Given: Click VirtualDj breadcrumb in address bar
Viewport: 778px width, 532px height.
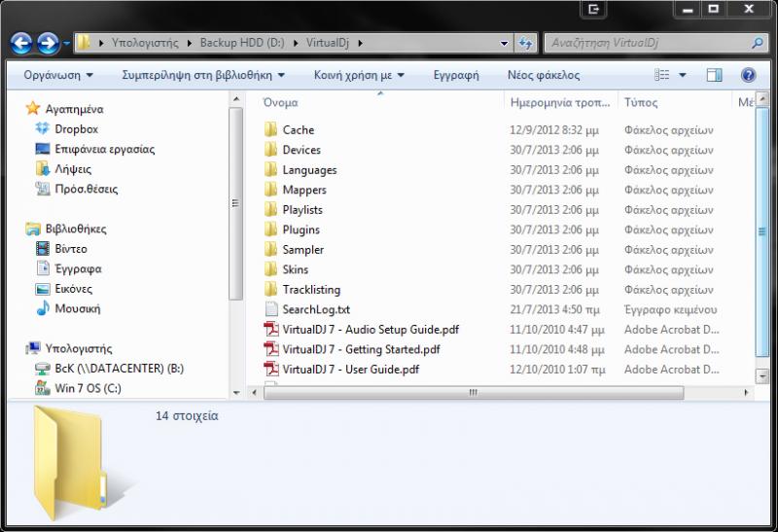Looking at the screenshot, I should pyautogui.click(x=328, y=43).
